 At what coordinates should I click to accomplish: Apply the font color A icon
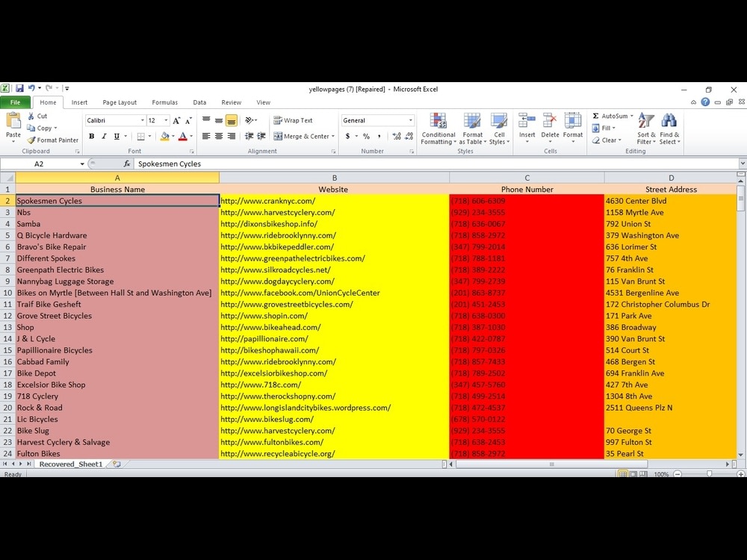pos(183,136)
